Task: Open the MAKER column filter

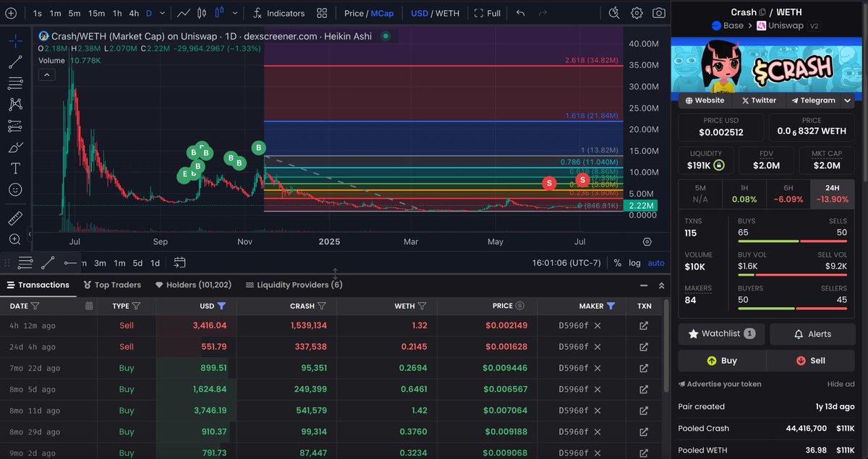Action: coord(610,306)
